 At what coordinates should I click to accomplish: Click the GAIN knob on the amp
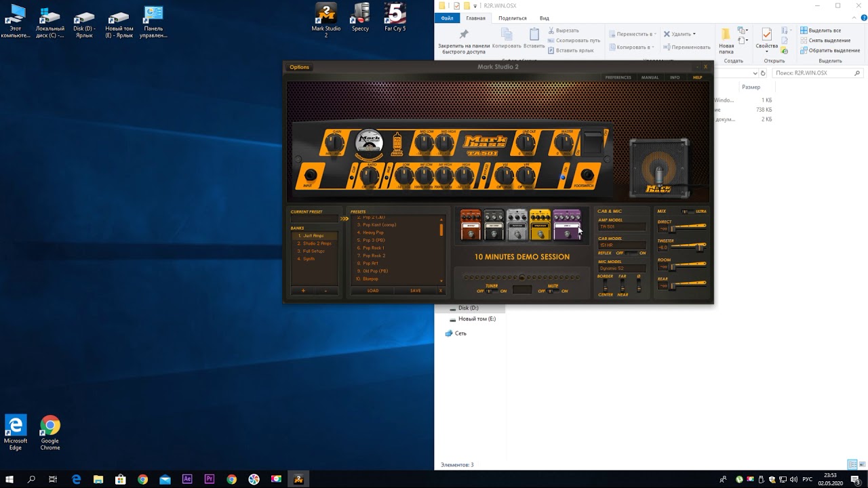tap(334, 143)
